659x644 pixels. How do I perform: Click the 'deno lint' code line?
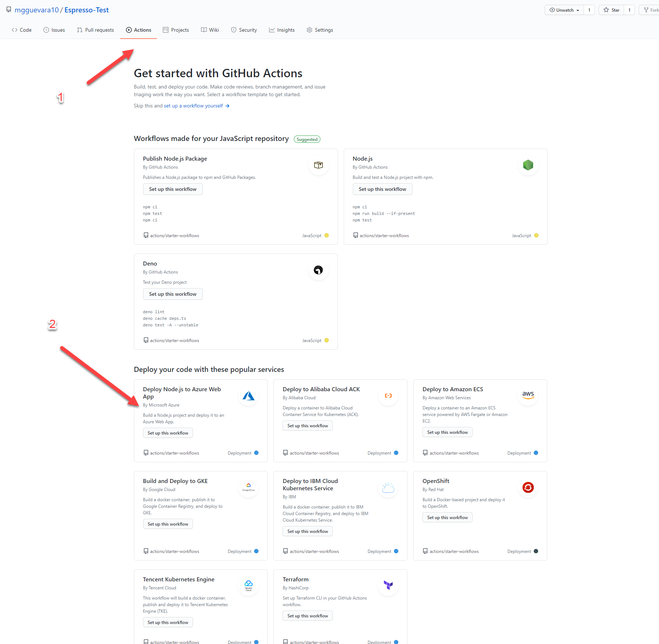point(154,312)
